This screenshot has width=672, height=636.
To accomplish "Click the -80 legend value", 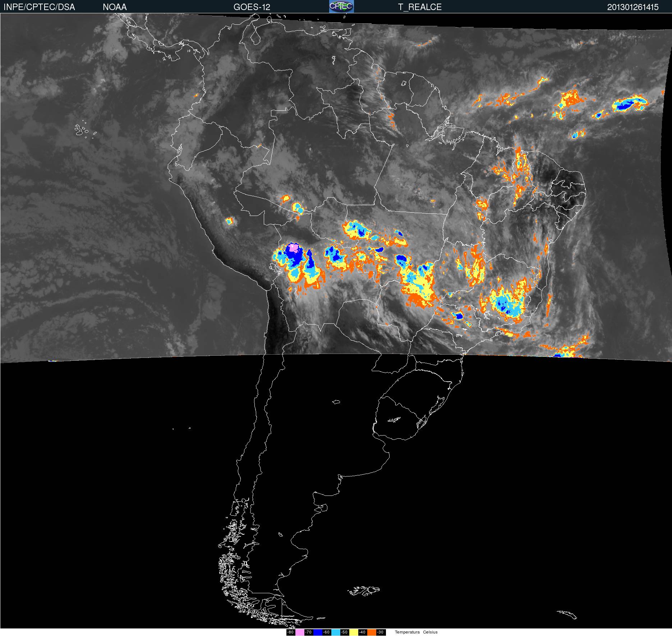I will [290, 632].
